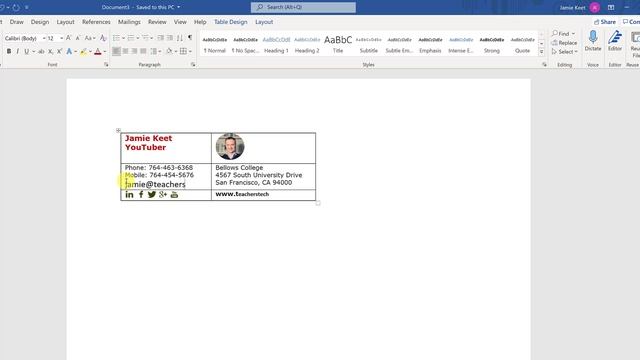Open the References tab
This screenshot has height=360, width=640.
pyautogui.click(x=96, y=22)
